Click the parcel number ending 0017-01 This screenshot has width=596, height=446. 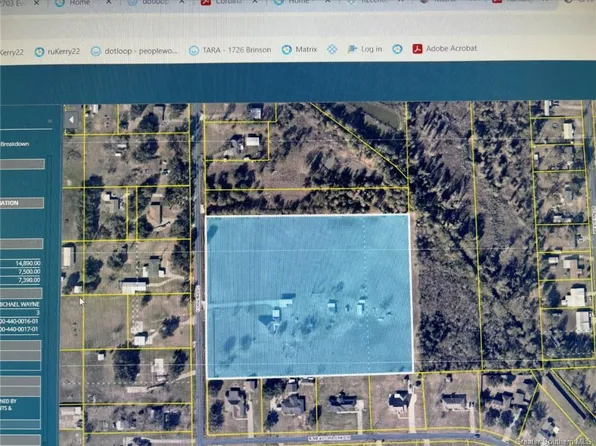click(19, 329)
